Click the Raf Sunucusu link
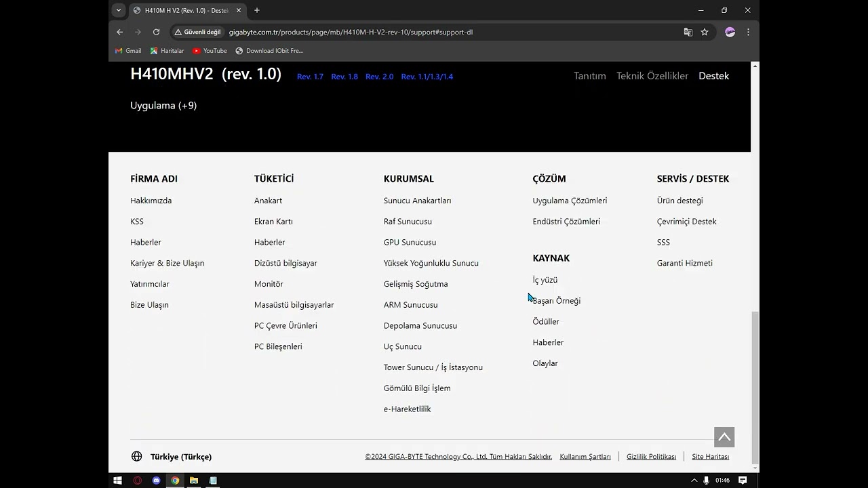 (408, 222)
